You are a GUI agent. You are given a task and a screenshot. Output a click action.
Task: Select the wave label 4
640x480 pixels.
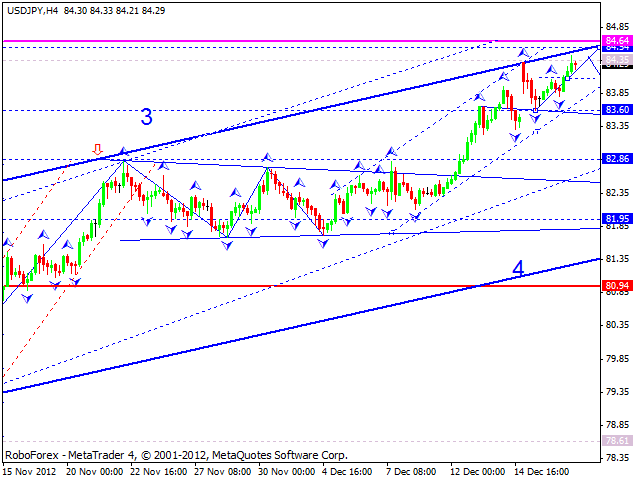[518, 268]
